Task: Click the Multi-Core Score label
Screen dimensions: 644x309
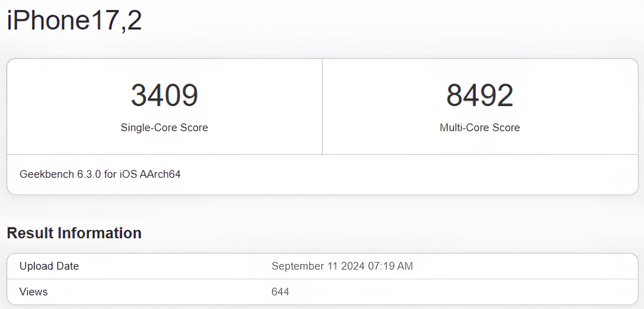Action: click(480, 127)
